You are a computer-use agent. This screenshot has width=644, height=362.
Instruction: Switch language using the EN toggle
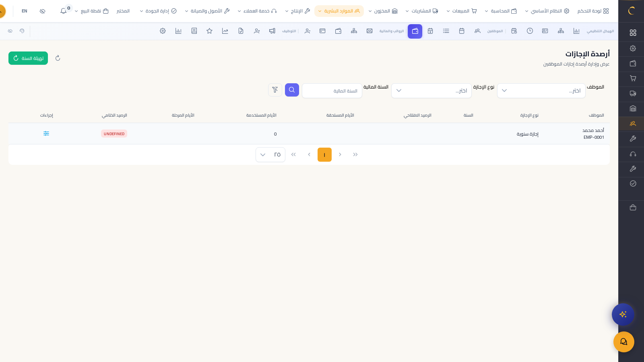[25, 11]
